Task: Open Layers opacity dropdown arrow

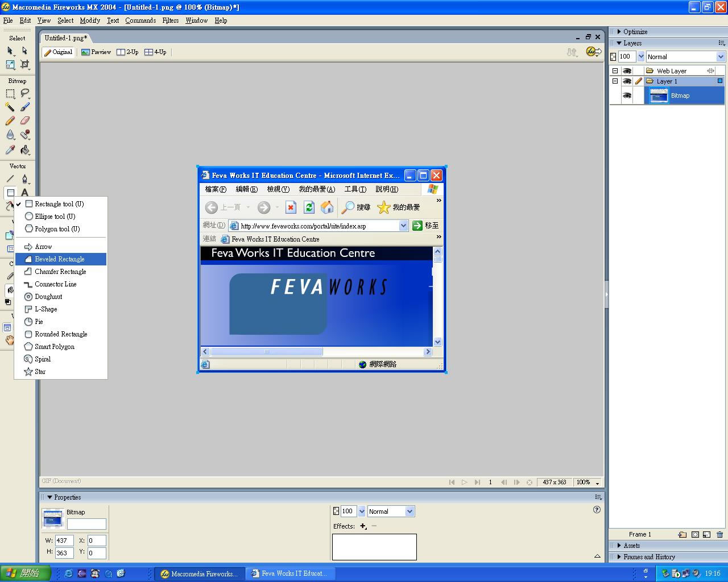Action: click(x=640, y=57)
